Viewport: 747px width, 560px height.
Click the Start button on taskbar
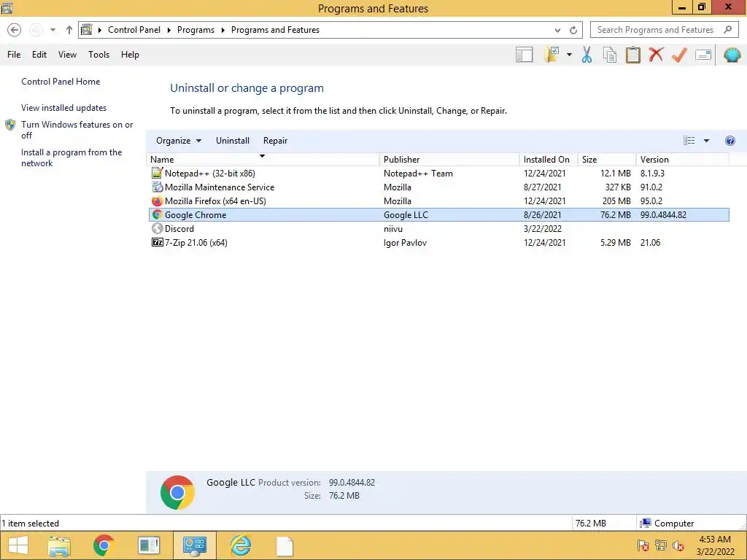[x=18, y=545]
